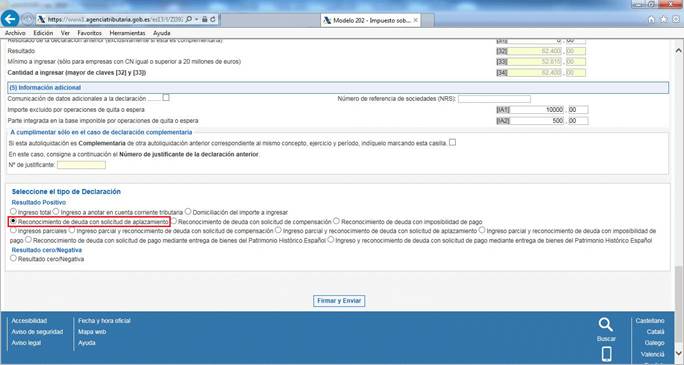Close the Modelo 202 tab
The width and height of the screenshot is (684, 365).
[416, 20]
